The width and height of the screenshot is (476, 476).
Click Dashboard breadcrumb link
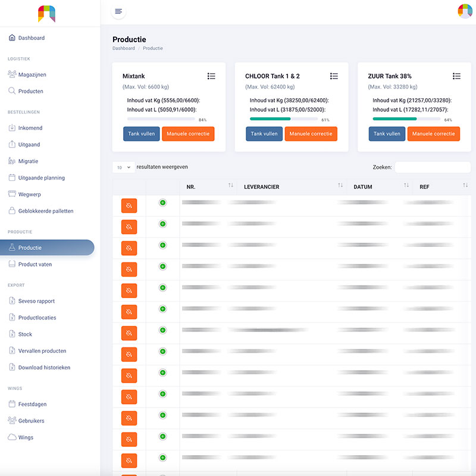pyautogui.click(x=124, y=48)
